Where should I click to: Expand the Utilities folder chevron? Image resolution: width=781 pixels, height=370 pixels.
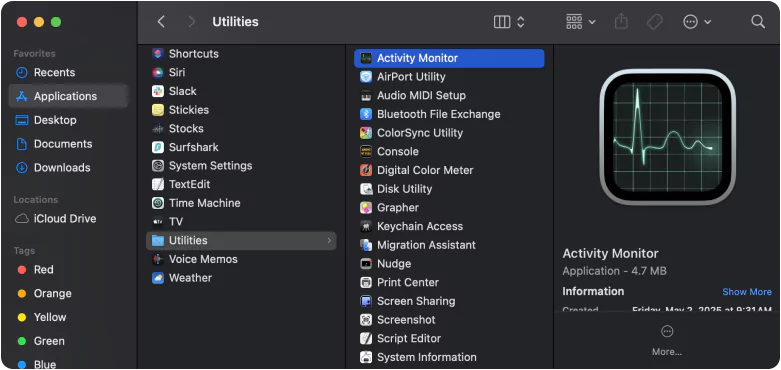point(329,241)
